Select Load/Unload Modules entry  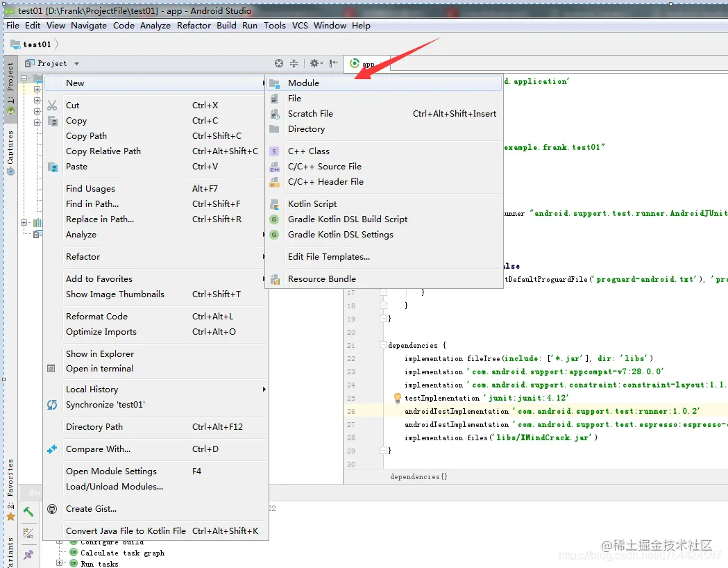pos(156,487)
